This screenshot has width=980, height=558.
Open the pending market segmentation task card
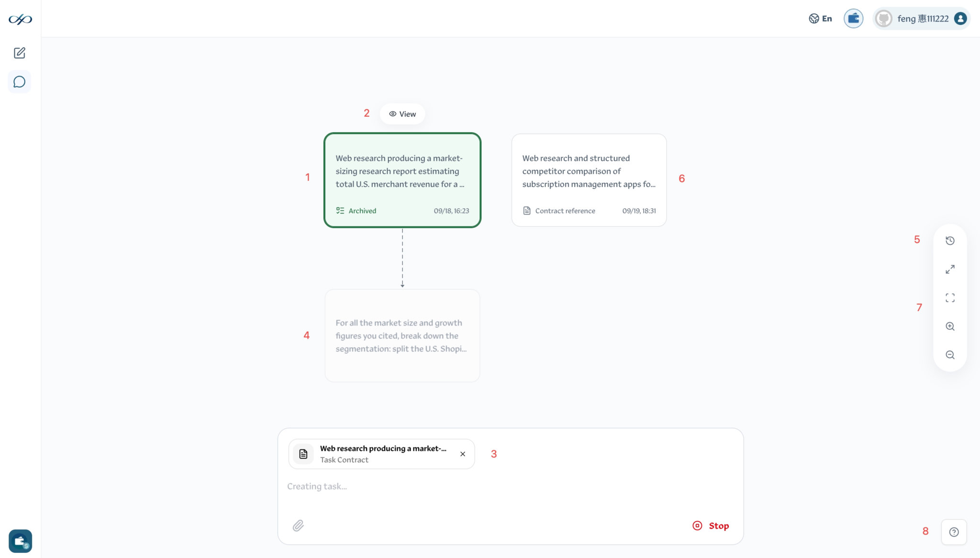(x=402, y=335)
